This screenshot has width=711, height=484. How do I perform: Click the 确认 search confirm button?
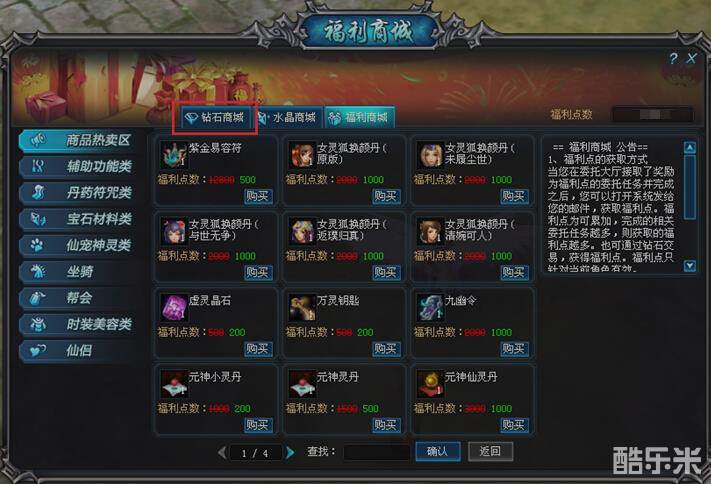click(x=438, y=451)
